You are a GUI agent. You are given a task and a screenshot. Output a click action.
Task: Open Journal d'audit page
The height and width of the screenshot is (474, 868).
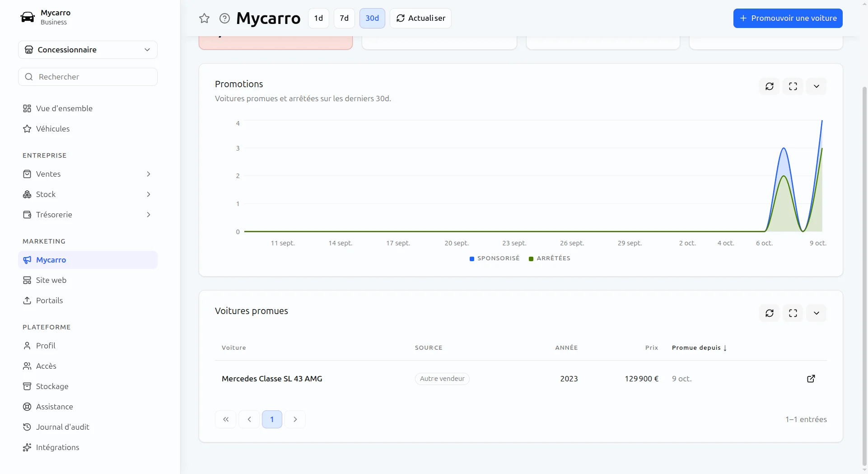coord(88,427)
